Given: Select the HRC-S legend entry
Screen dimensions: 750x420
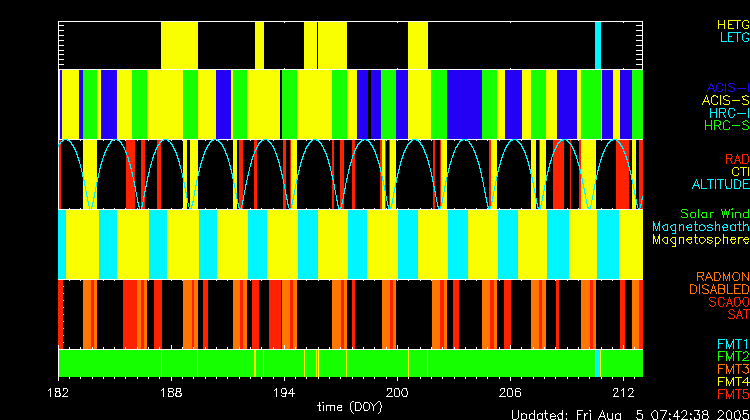Looking at the screenshot, I should click(725, 126).
